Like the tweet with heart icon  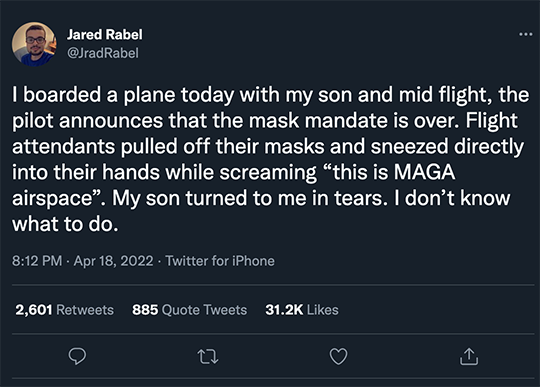[x=339, y=356]
